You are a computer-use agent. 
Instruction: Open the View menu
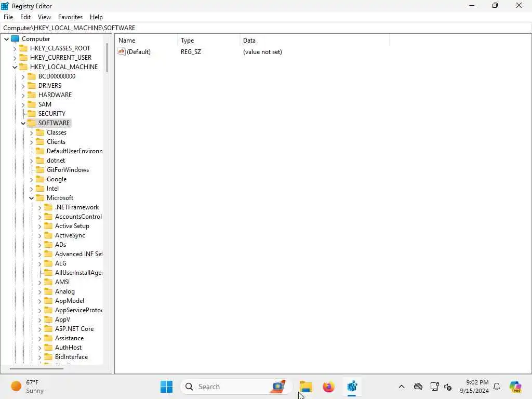(44, 17)
